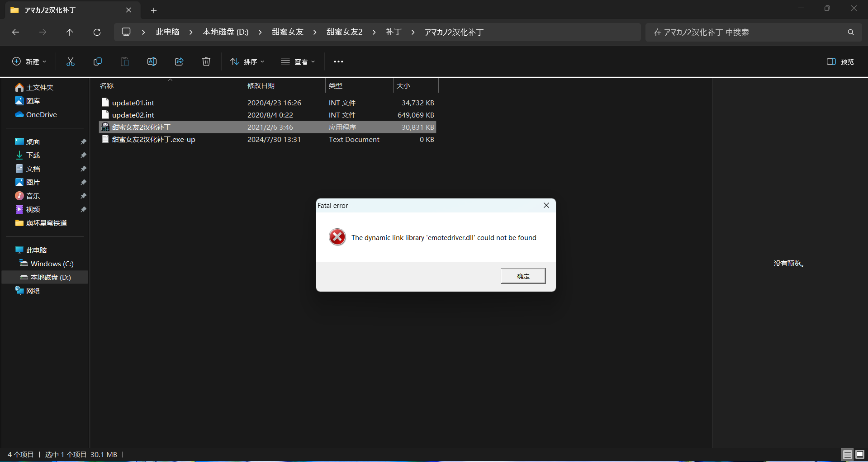
Task: Expand chevron after 甜蜜女友 in address bar
Action: [x=315, y=32]
